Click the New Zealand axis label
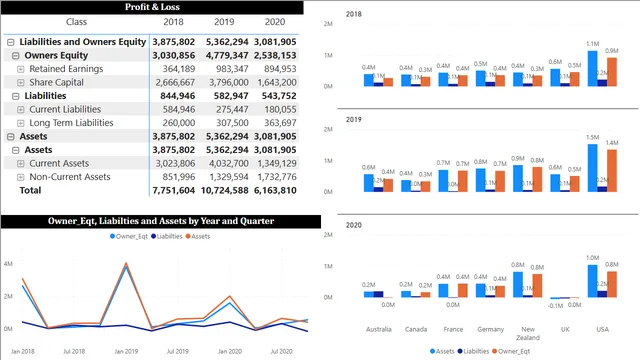The height and width of the screenshot is (360, 640). pyautogui.click(x=528, y=333)
